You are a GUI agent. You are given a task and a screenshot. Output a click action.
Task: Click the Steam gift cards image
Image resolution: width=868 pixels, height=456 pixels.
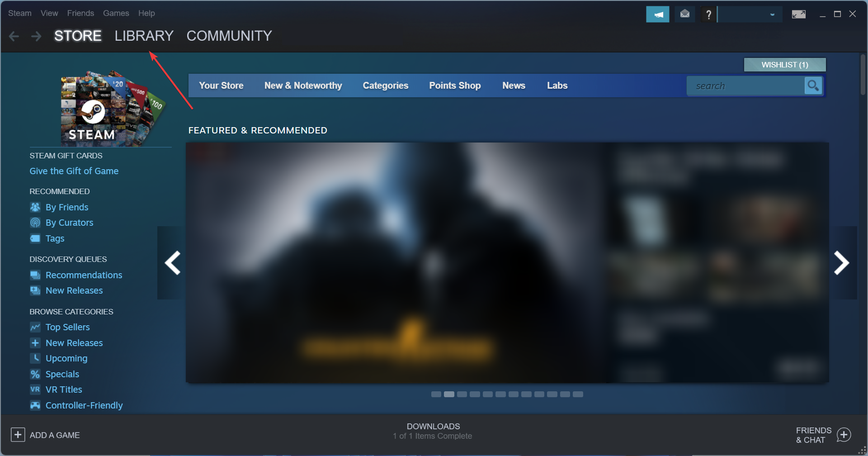tap(113, 109)
